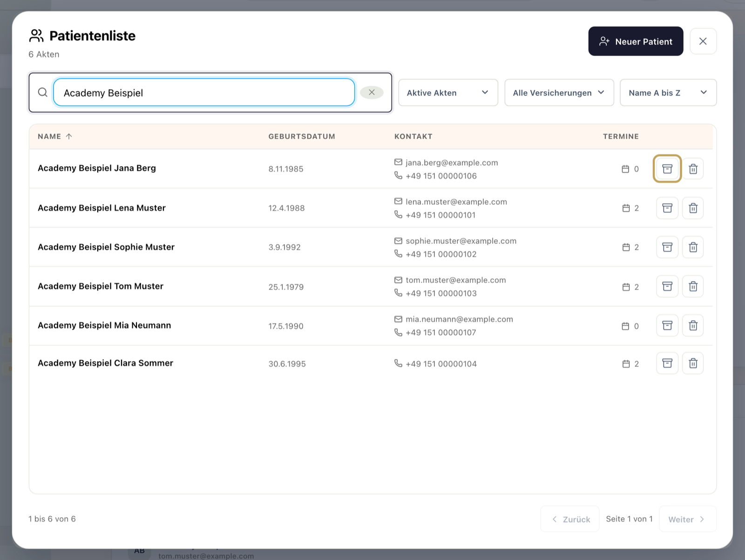Click the TERMINE column header
Screen dimensions: 745x560
pyautogui.click(x=621, y=136)
